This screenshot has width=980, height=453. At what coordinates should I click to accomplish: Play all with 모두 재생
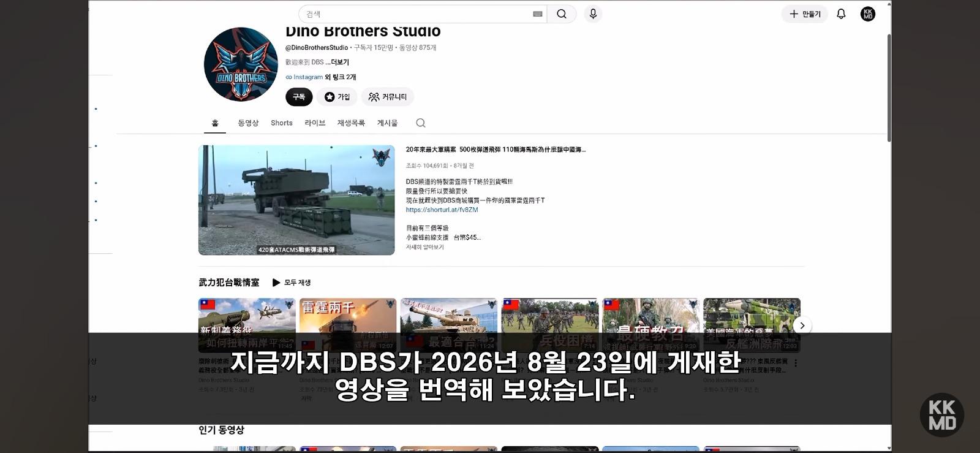point(292,283)
